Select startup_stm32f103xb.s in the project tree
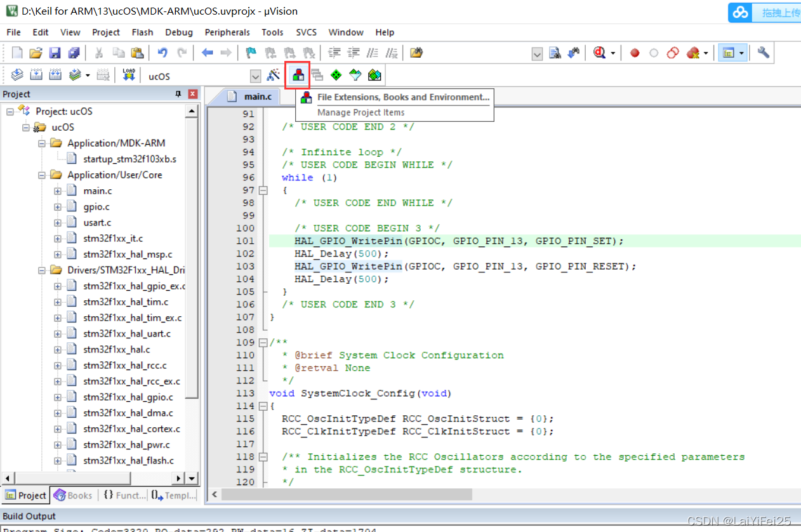The height and width of the screenshot is (532, 801). point(129,159)
